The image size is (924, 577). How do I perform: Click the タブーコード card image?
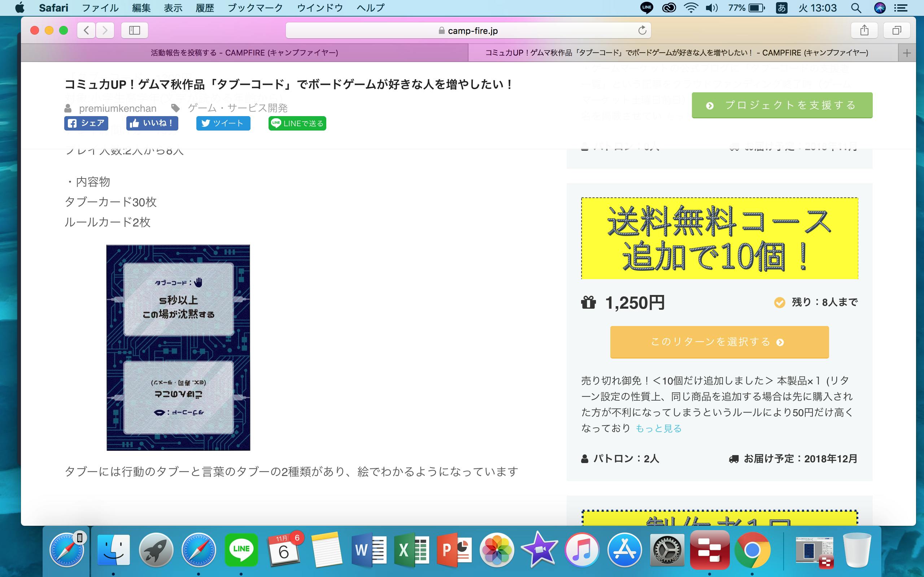pos(178,347)
